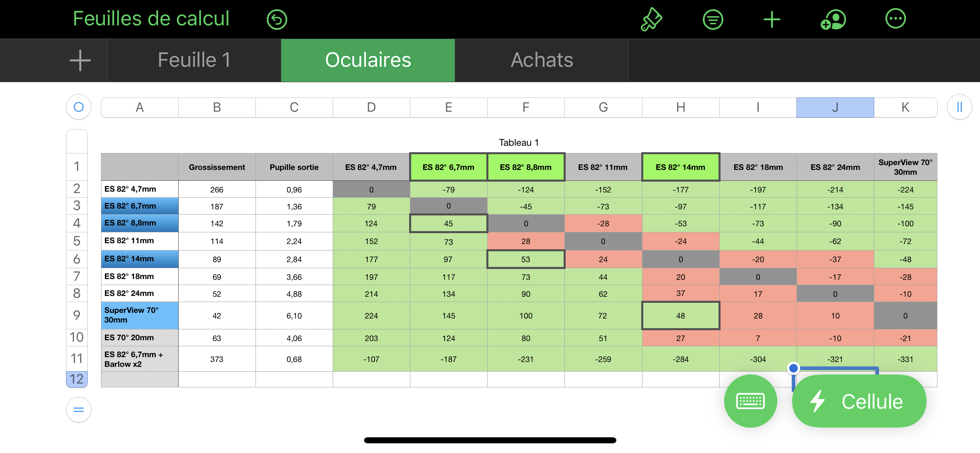Tap the Tableau 1 table title

tap(519, 143)
